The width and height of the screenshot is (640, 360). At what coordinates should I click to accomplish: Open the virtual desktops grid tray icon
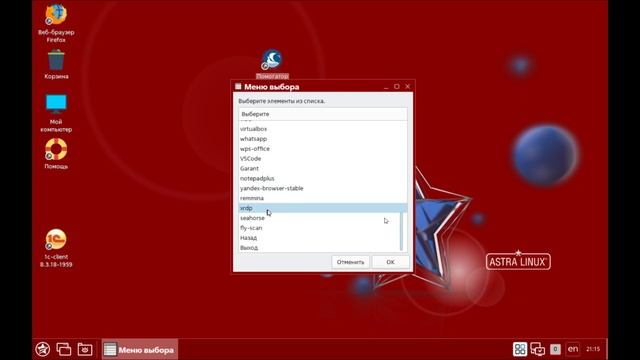520,349
